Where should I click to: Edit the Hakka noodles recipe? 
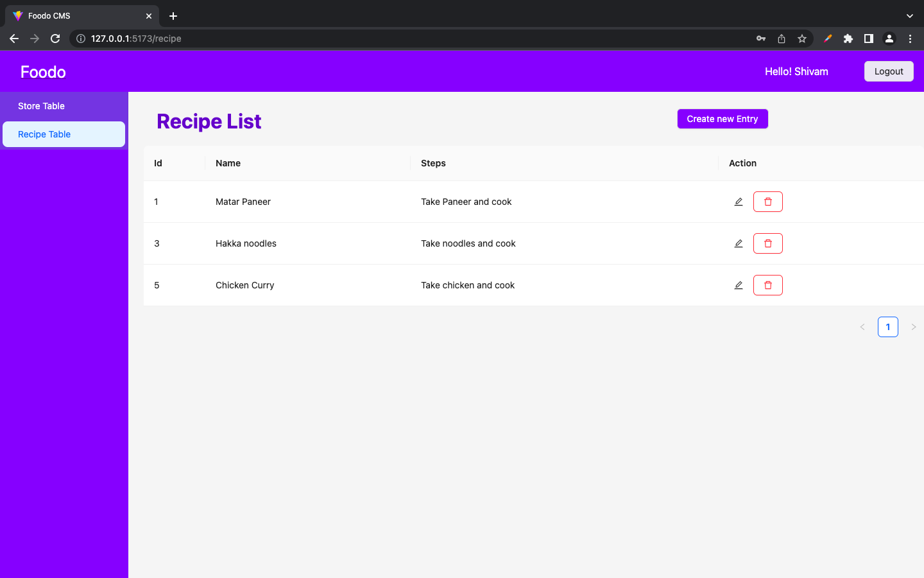pyautogui.click(x=739, y=243)
